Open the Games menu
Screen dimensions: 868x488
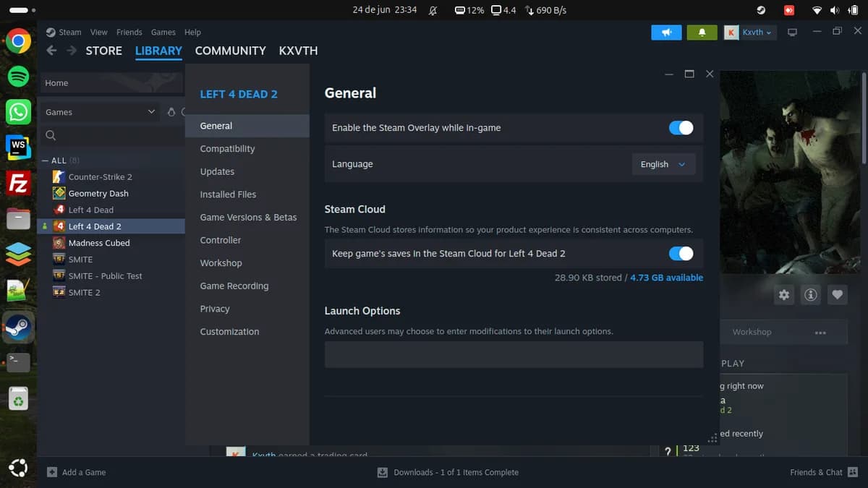163,33
